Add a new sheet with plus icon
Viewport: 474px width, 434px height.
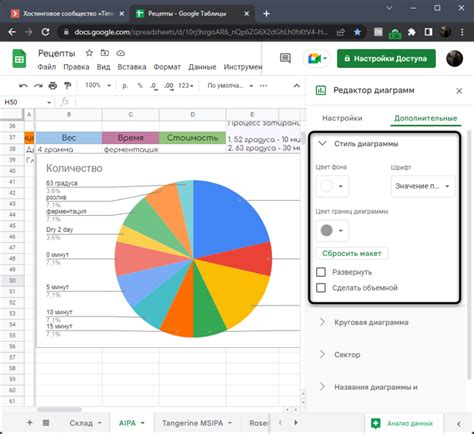[30, 423]
